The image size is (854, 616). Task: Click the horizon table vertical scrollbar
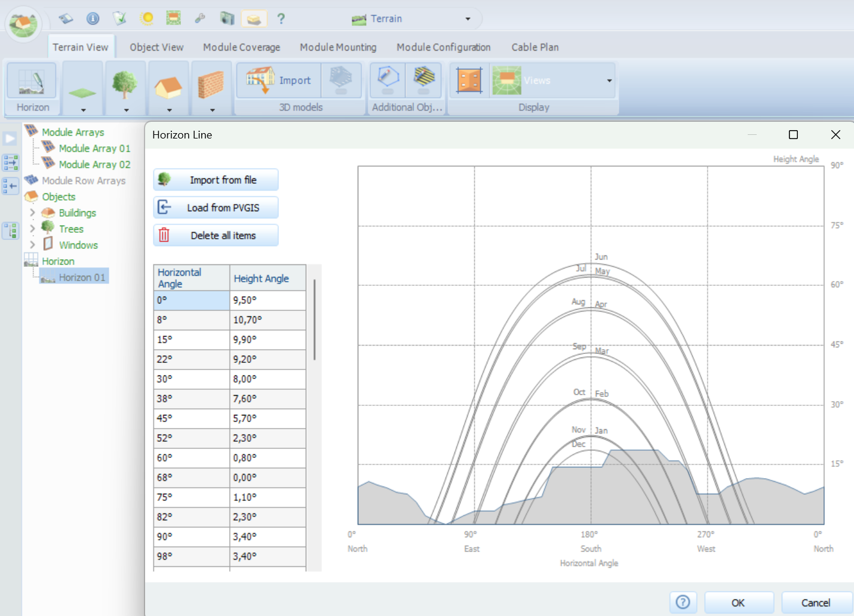[314, 320]
